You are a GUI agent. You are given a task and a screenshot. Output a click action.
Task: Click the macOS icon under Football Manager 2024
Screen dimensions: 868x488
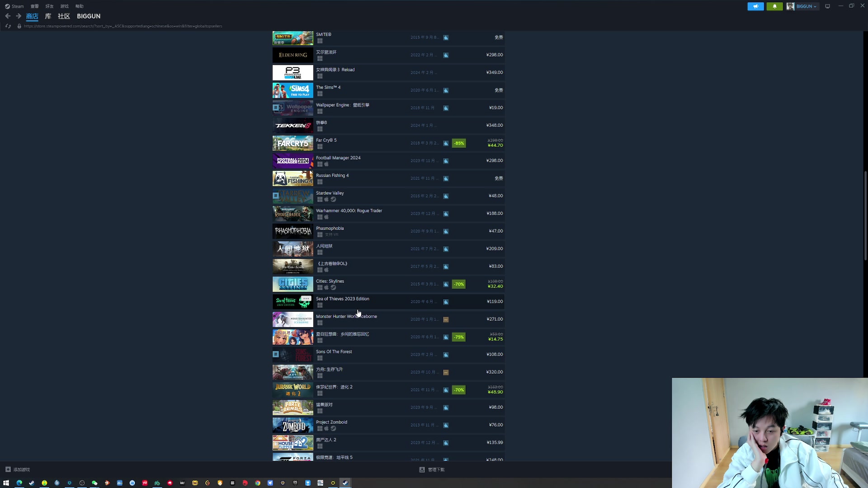click(326, 164)
